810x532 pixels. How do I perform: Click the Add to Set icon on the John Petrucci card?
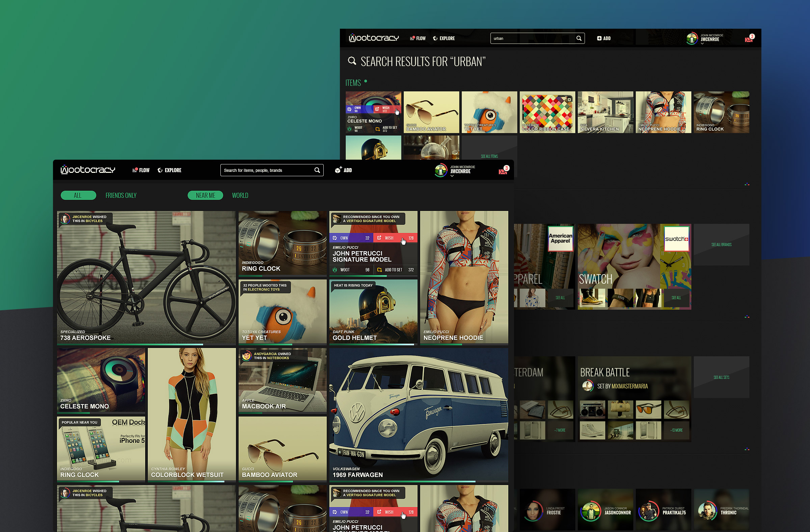tap(379, 270)
